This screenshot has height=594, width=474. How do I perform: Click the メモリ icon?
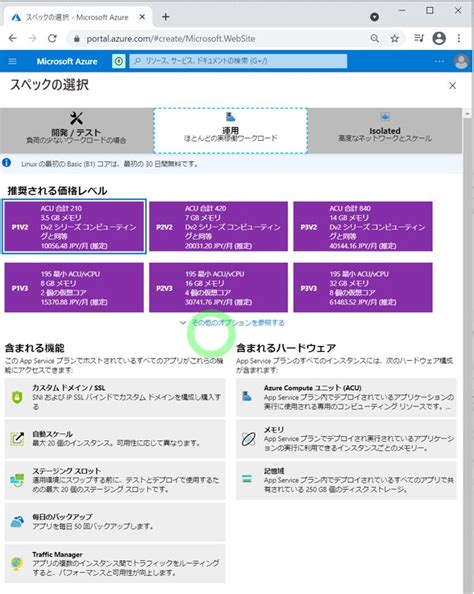248,439
